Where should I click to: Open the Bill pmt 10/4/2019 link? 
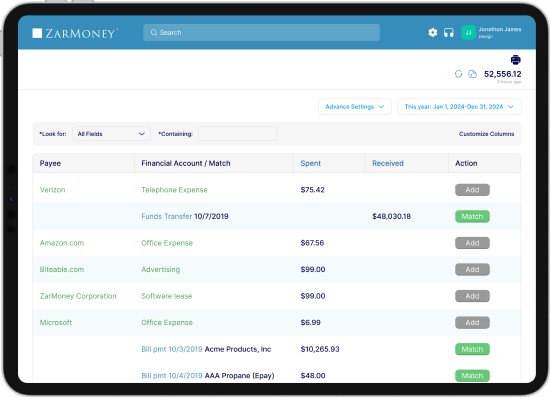[172, 376]
